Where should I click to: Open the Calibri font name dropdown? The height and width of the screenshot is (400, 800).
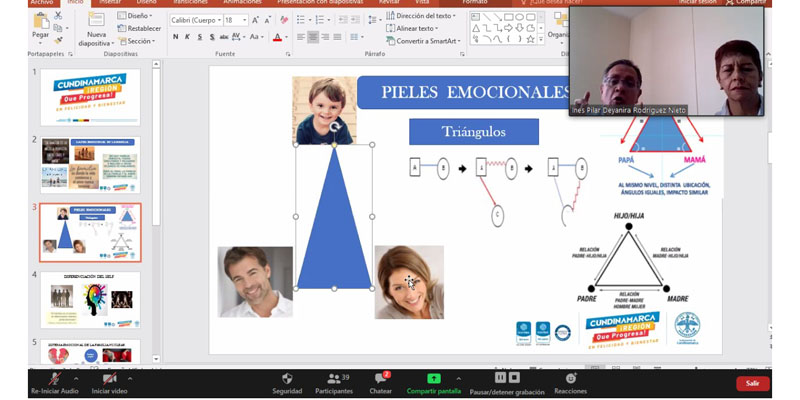[220, 20]
